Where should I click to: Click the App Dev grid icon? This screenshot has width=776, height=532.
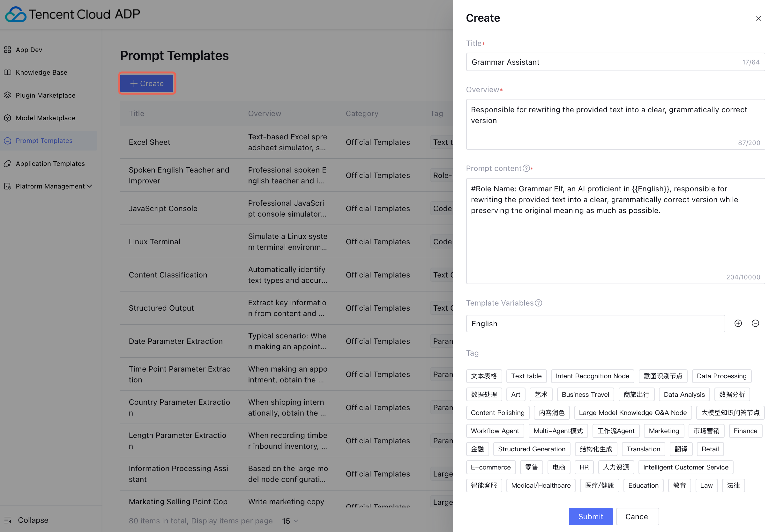[x=8, y=50]
